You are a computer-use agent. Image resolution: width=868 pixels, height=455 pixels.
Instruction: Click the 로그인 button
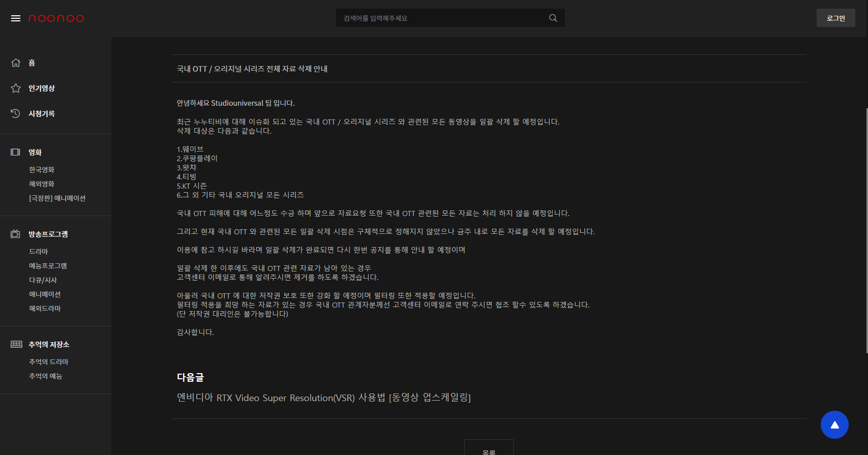pyautogui.click(x=835, y=18)
